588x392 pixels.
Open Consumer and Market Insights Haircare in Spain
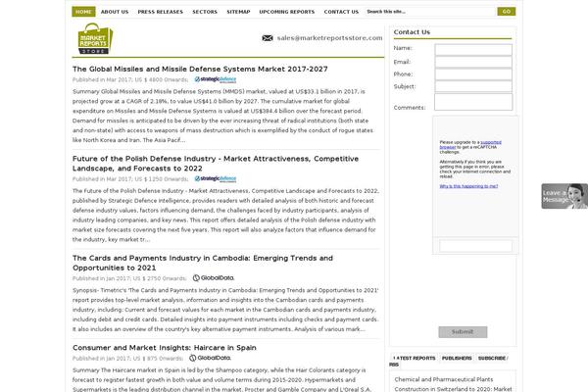pos(165,348)
